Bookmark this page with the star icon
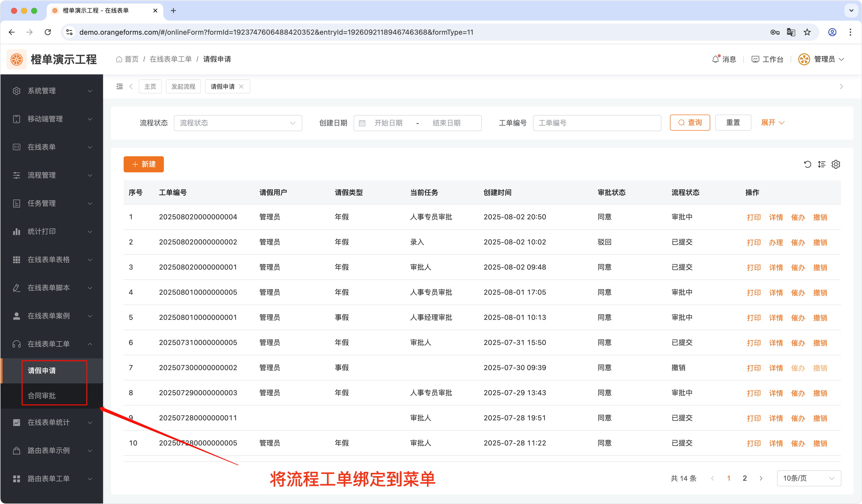Screen dimensions: 862x504 click(807, 32)
